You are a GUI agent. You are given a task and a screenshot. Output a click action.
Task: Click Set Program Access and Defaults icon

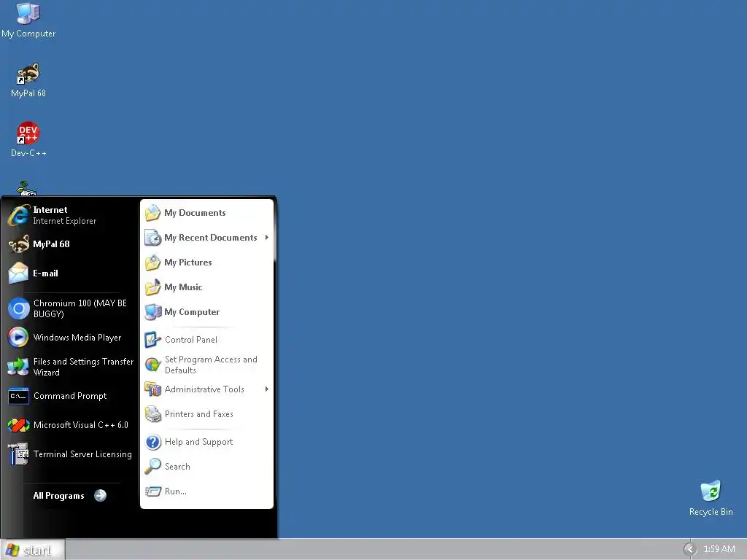coord(153,365)
